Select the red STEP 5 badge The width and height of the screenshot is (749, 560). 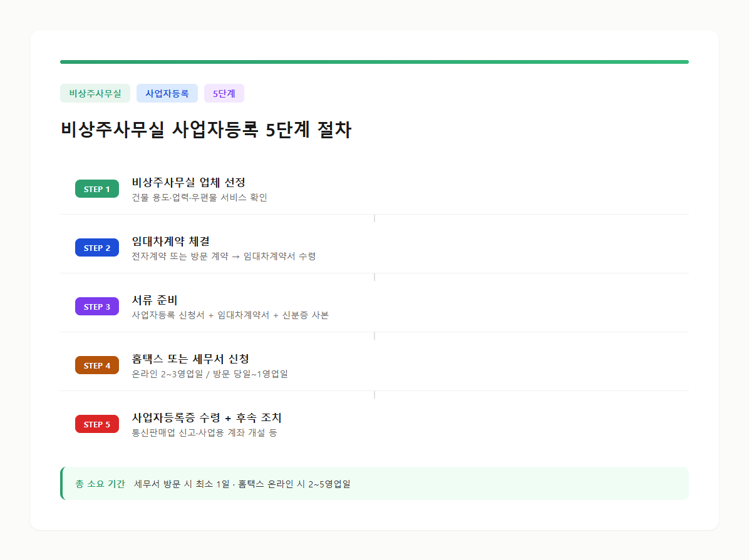(x=96, y=424)
